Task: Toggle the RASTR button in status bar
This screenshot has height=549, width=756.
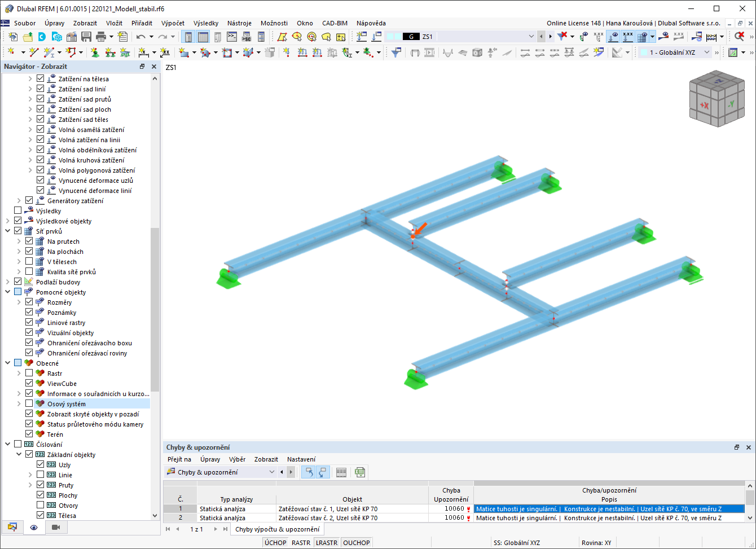Action: 301,542
